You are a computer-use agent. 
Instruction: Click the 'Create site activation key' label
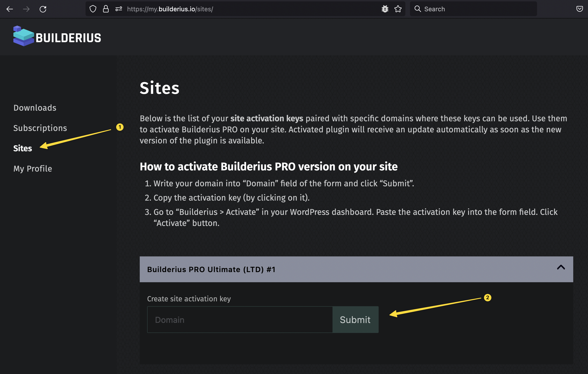pos(189,299)
